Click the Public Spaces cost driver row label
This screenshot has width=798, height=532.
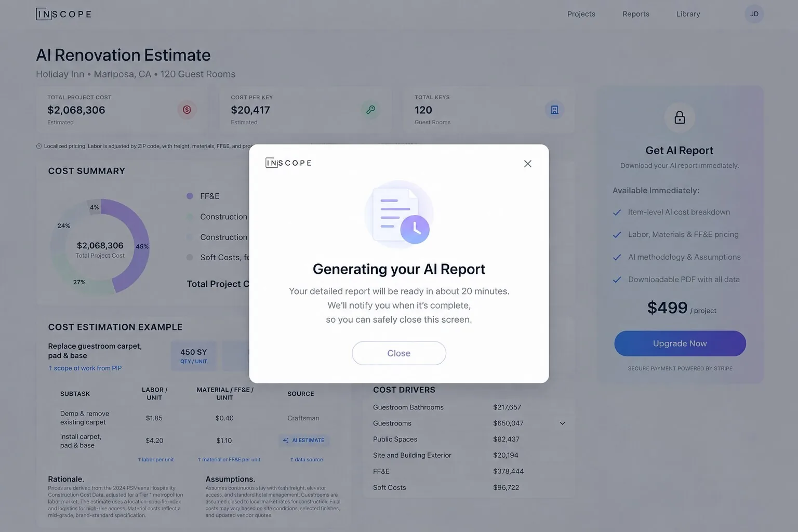pos(395,440)
